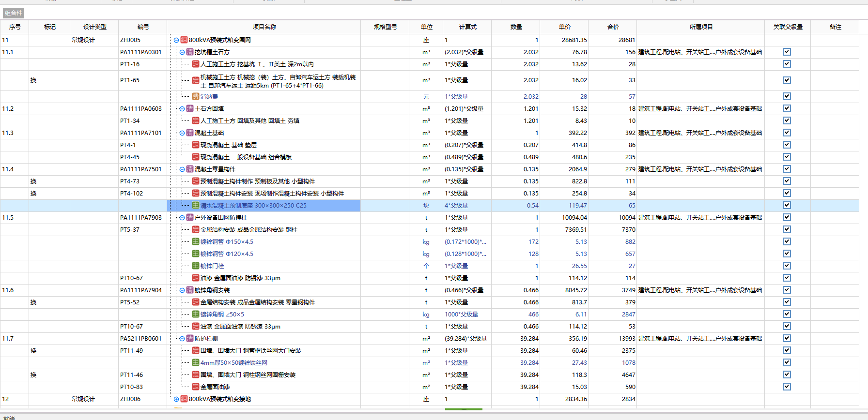Screen dimensions: 868x420
Task: Click the 主 icon beside 清水混凝土预制底座
Action: 196,206
